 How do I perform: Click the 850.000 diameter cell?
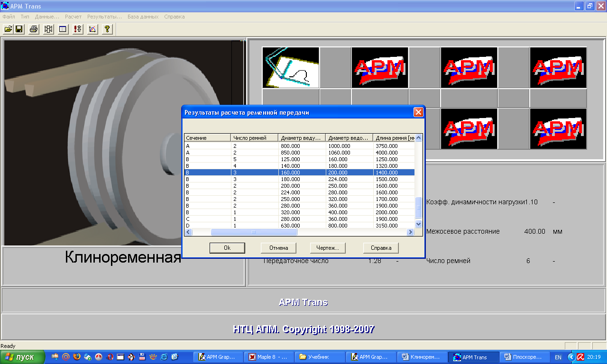[303, 153]
